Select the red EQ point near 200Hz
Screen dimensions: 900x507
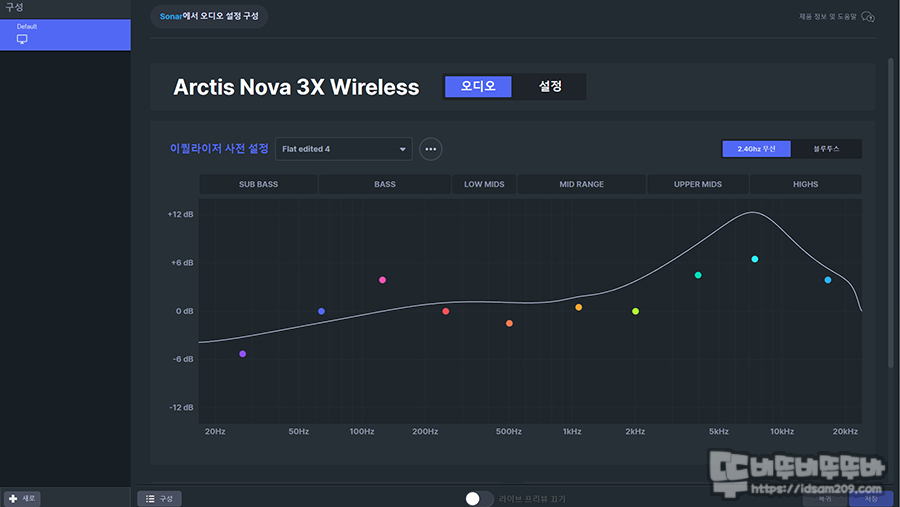point(446,311)
